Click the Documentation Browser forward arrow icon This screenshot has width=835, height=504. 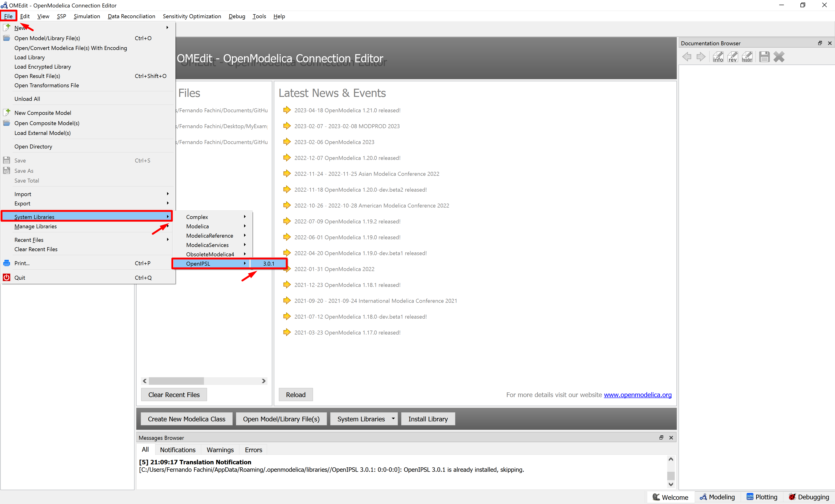click(x=701, y=56)
